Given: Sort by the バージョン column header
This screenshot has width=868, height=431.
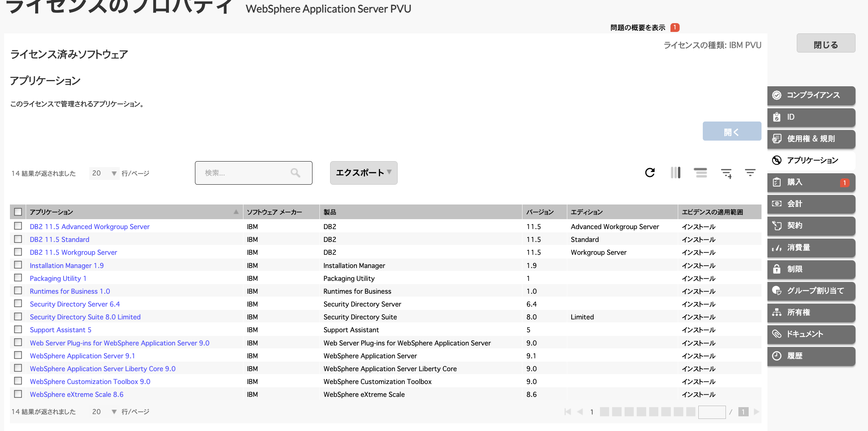Looking at the screenshot, I should [x=545, y=212].
